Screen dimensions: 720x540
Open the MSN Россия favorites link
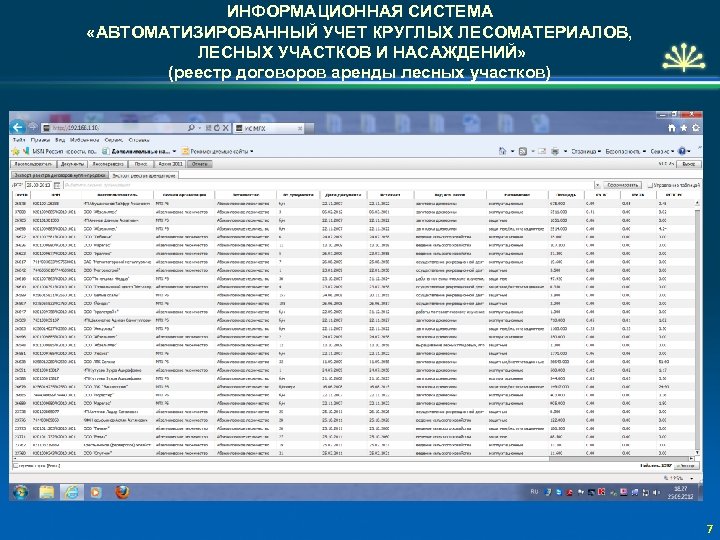coord(61,151)
